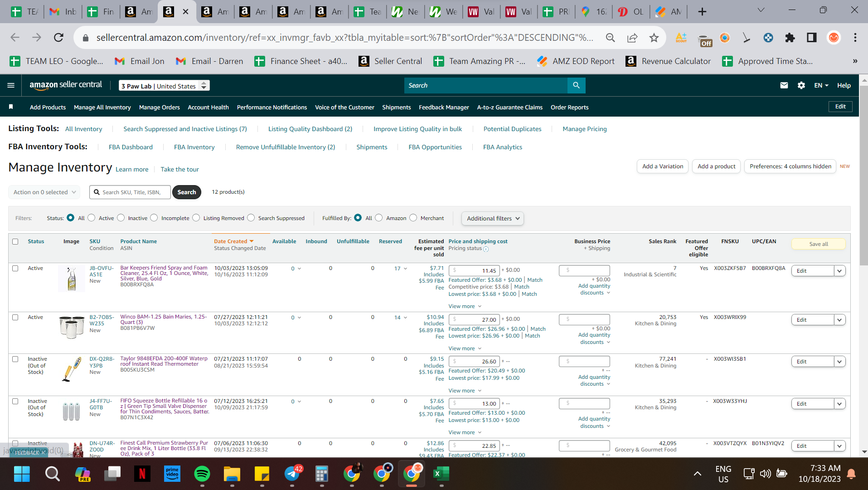
Task: Select the Incomplete status radio button
Action: [x=154, y=218]
